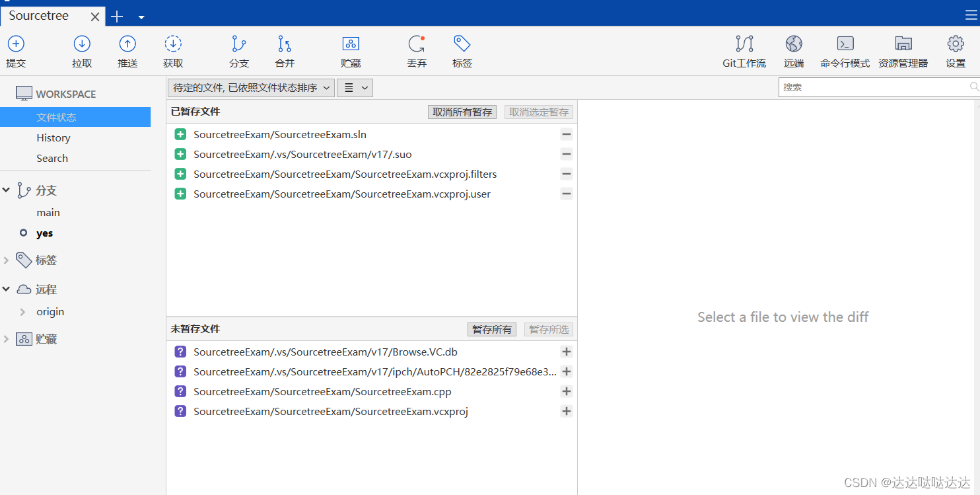Click the 丢弃 (Discard) toolbar icon
The image size is (980, 495).
[x=417, y=52]
